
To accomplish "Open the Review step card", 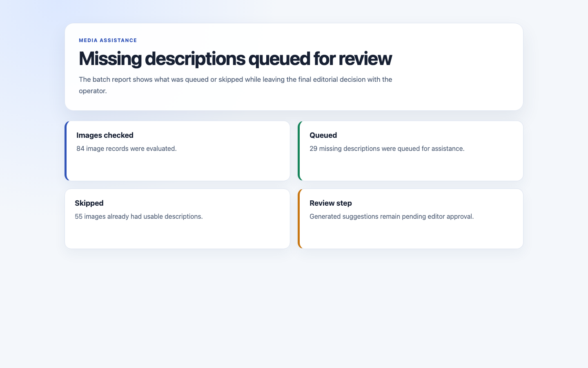I will pos(410,219).
